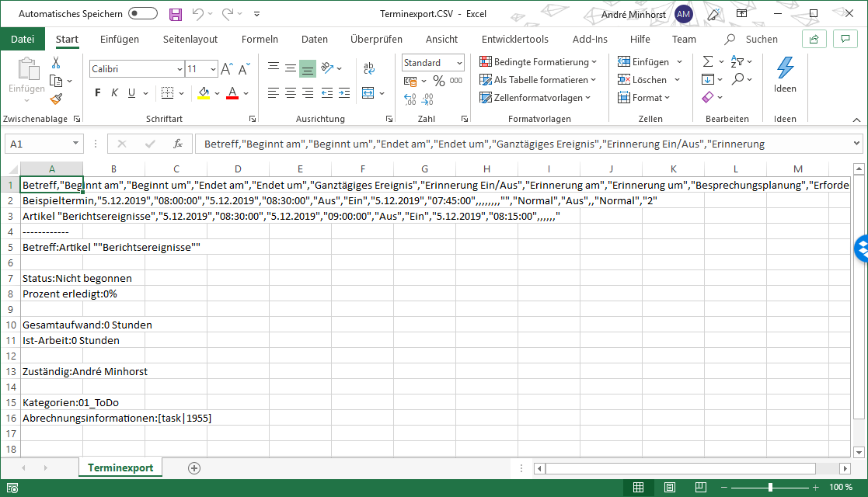Click the percent style icon

(x=439, y=81)
